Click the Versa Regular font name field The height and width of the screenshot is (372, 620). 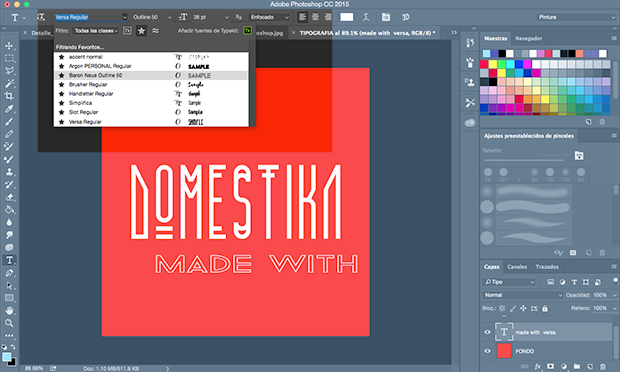87,17
